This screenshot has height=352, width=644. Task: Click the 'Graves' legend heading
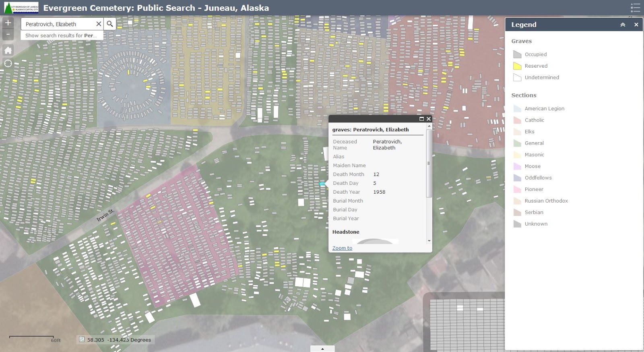[522, 41]
